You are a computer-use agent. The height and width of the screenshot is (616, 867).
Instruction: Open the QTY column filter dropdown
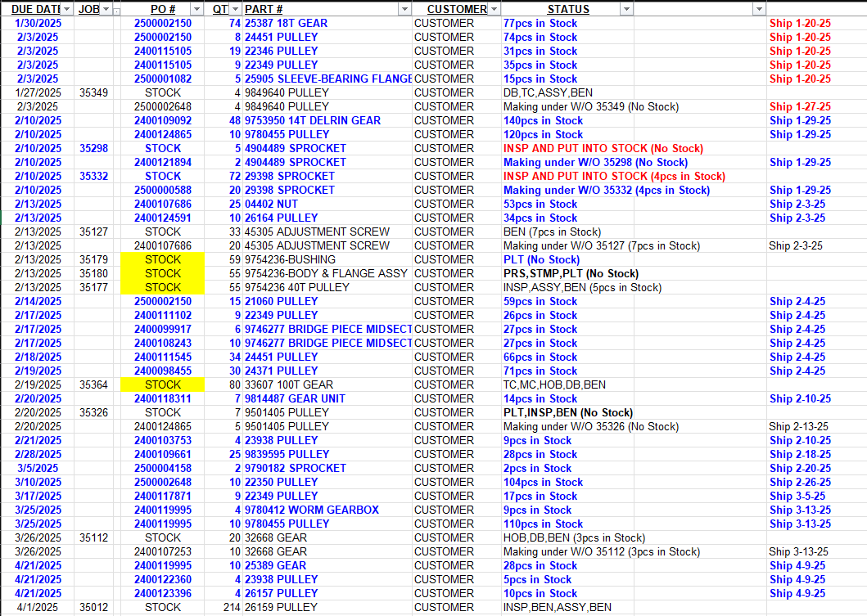(235, 9)
